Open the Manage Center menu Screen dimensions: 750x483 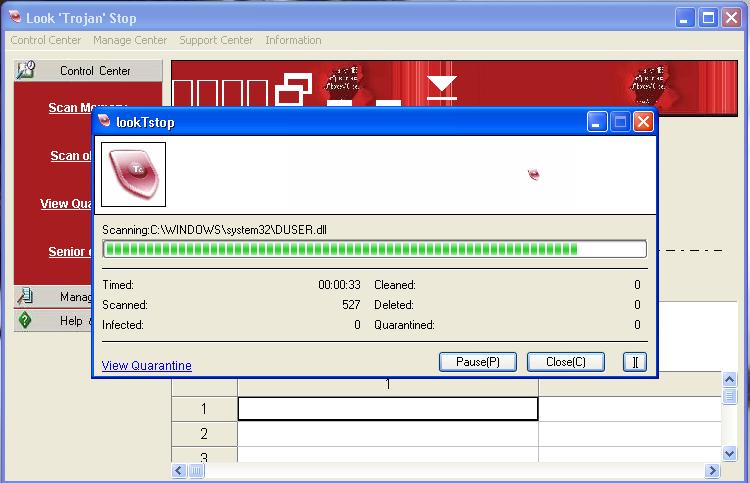tap(130, 40)
